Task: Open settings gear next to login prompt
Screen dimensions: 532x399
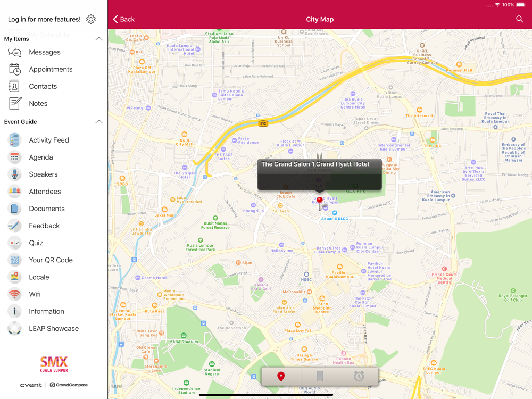Action: coord(91,19)
